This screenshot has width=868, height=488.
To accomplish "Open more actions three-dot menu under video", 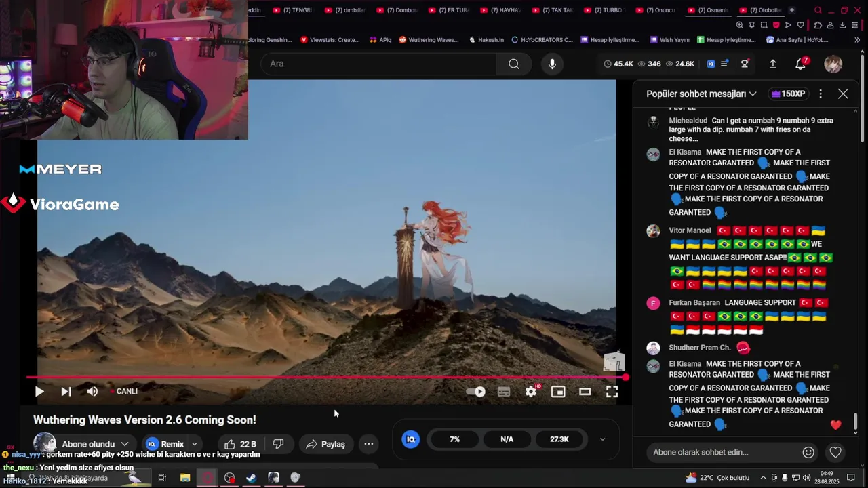I will tap(369, 444).
